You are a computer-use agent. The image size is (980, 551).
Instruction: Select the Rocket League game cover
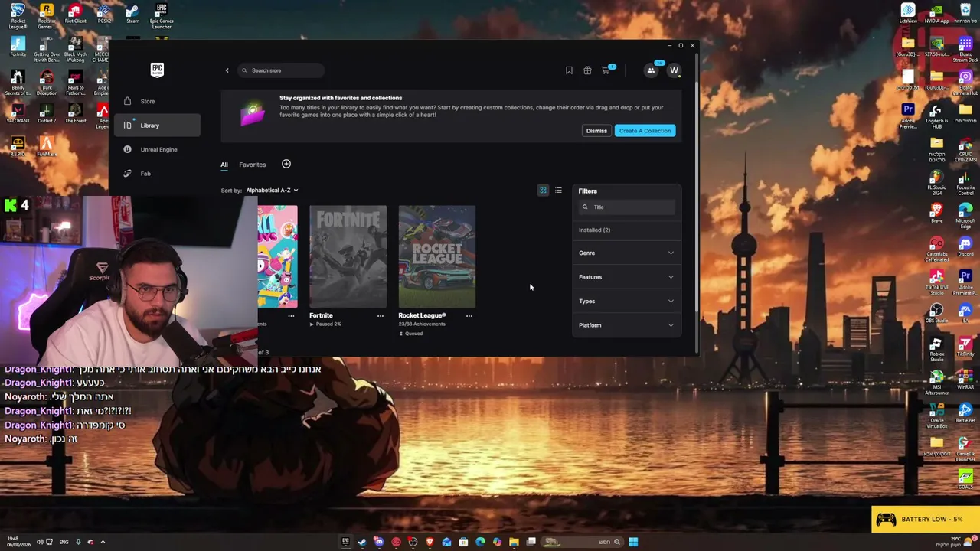coord(437,256)
